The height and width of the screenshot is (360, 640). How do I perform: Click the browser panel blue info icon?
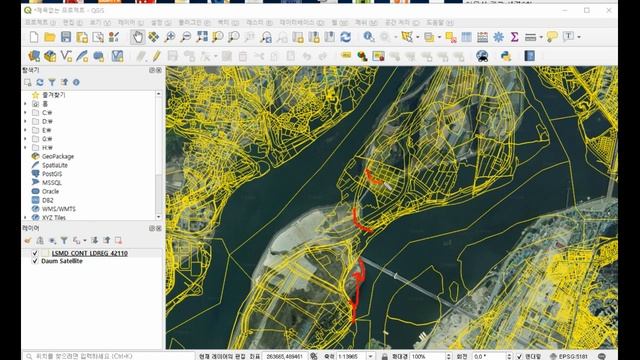coord(76,82)
